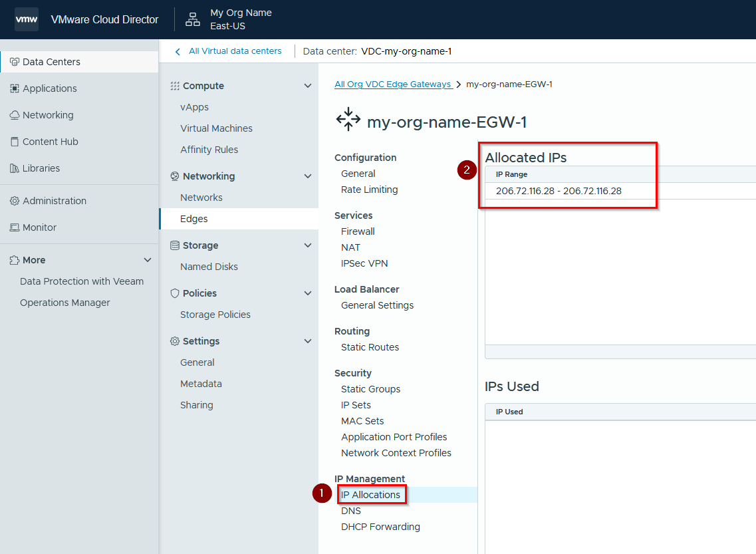Open Libraries in main navigation
This screenshot has width=756, height=554.
41,168
